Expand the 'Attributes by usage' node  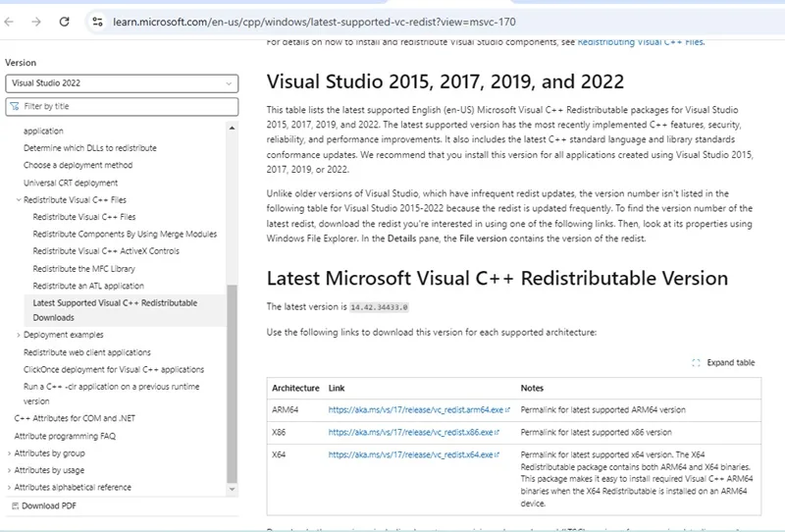(9, 470)
